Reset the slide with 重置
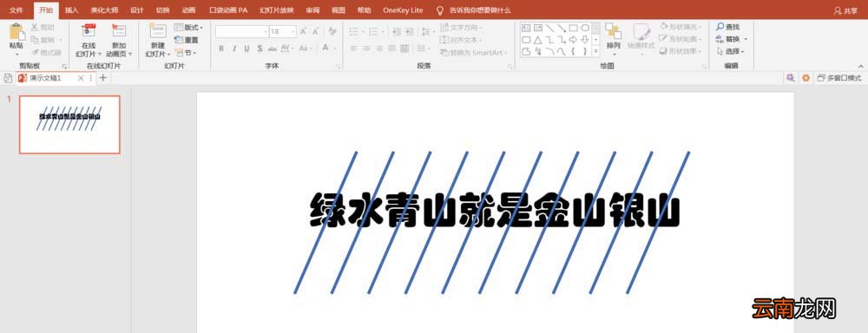868x333 pixels. coord(187,40)
